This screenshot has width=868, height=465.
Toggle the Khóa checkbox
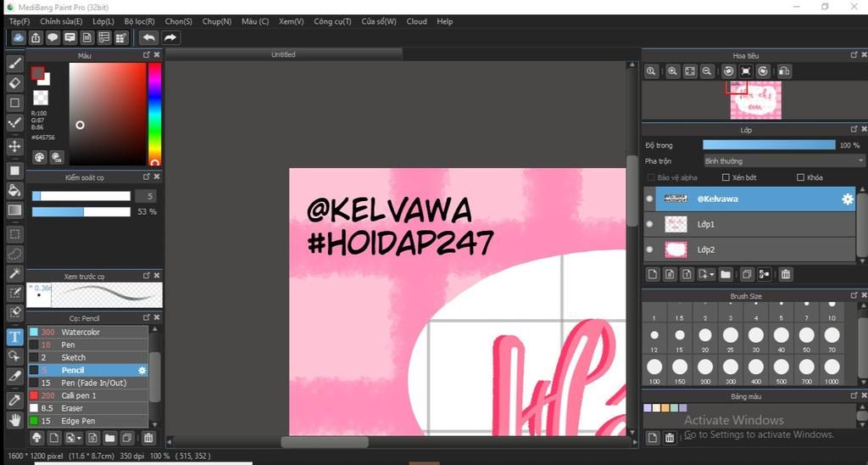click(800, 177)
